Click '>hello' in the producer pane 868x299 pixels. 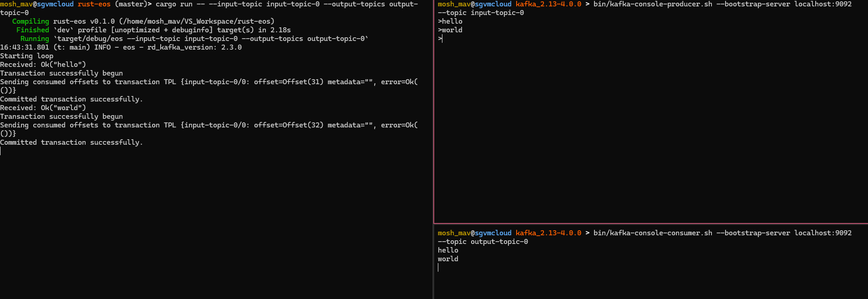[x=450, y=21]
